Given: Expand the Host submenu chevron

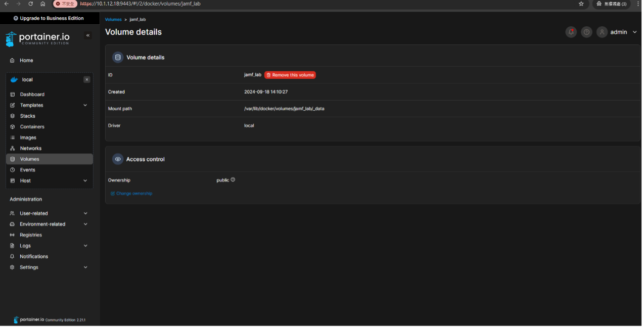Looking at the screenshot, I should coord(85,180).
